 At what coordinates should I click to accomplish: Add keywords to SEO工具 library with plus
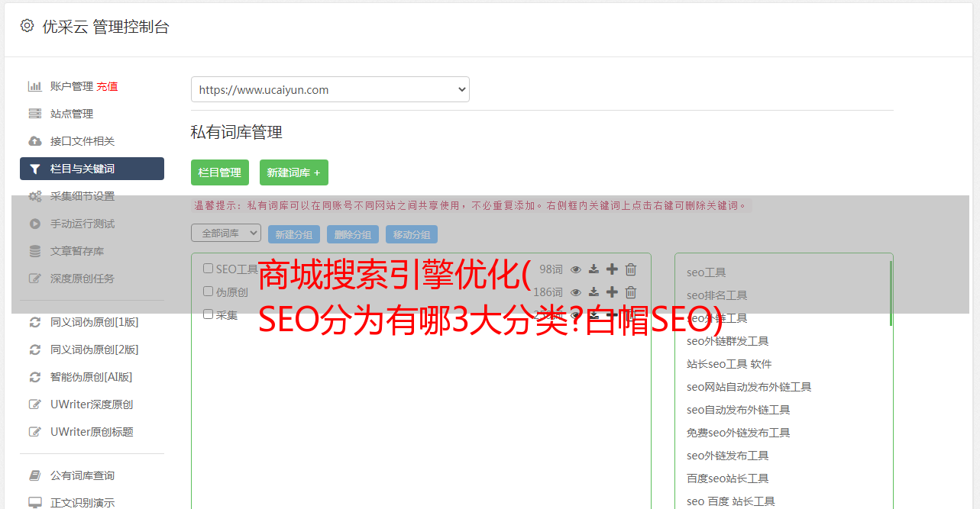pos(612,269)
